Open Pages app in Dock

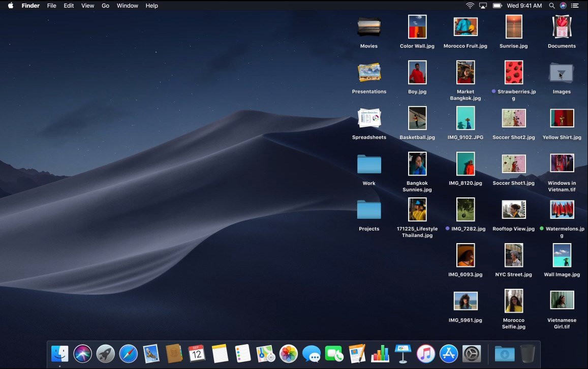pyautogui.click(x=357, y=354)
